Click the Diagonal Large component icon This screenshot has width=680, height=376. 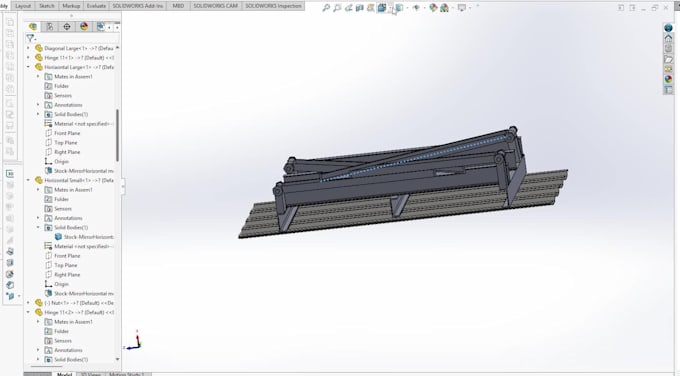point(39,48)
